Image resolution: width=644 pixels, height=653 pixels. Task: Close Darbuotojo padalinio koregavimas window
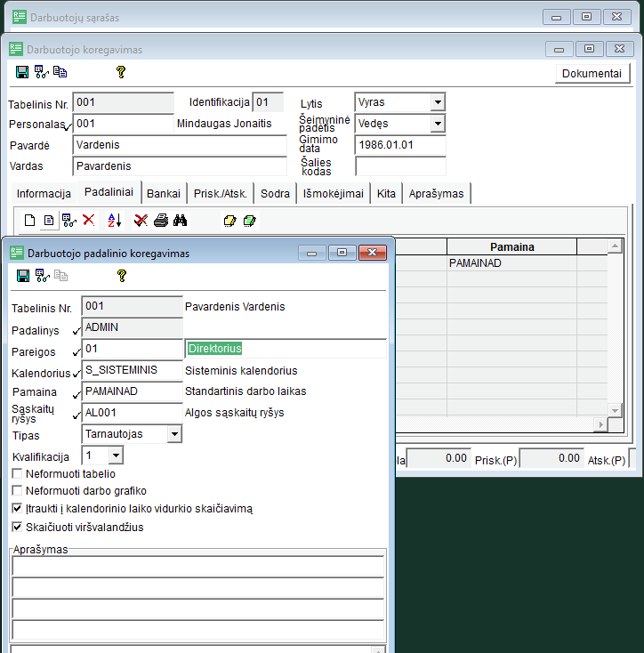373,253
